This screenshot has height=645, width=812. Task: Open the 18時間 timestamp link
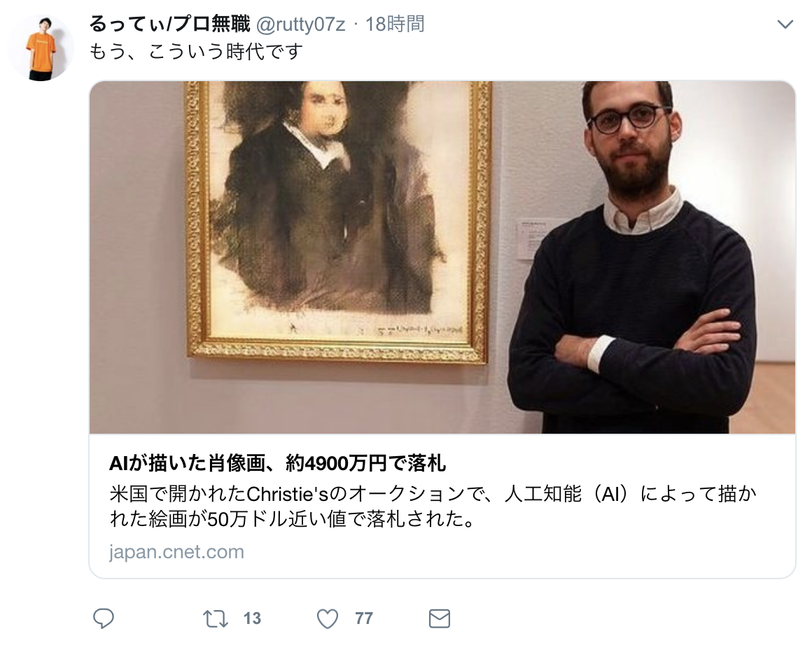(x=395, y=24)
